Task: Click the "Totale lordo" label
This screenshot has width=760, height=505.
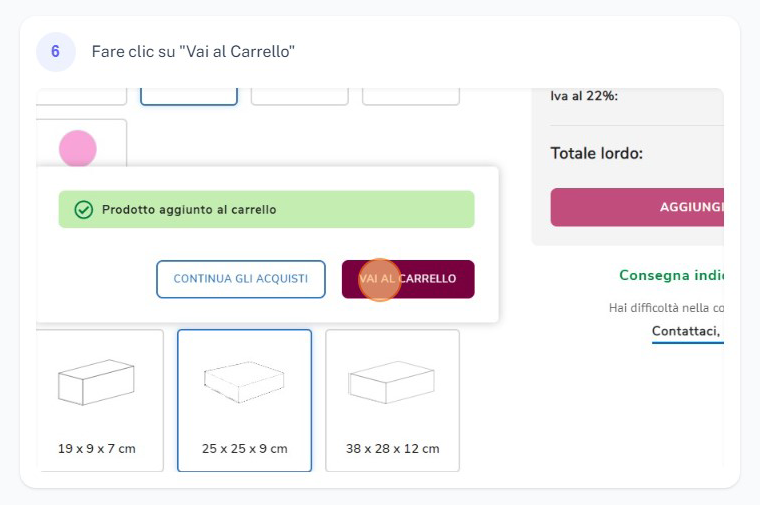Action: click(x=597, y=154)
